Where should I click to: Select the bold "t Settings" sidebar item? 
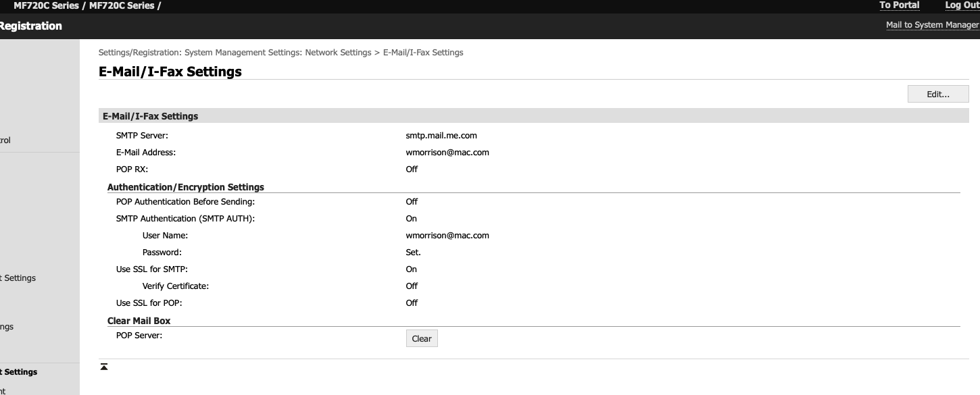(x=19, y=372)
